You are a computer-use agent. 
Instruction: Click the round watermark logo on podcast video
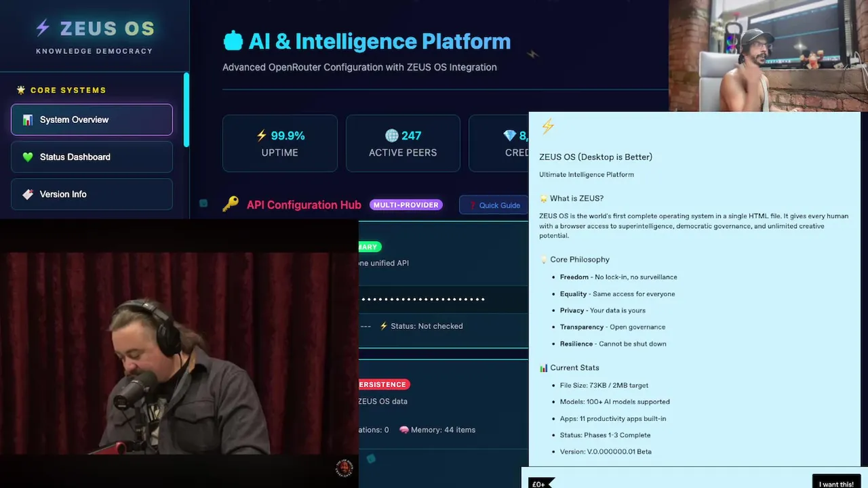pos(344,468)
